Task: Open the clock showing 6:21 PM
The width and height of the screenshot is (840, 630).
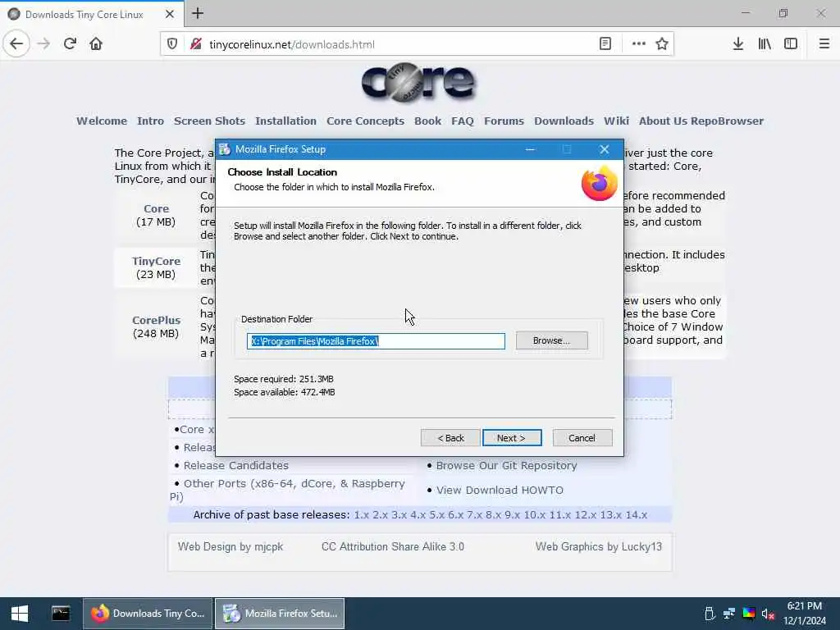Action: click(804, 614)
